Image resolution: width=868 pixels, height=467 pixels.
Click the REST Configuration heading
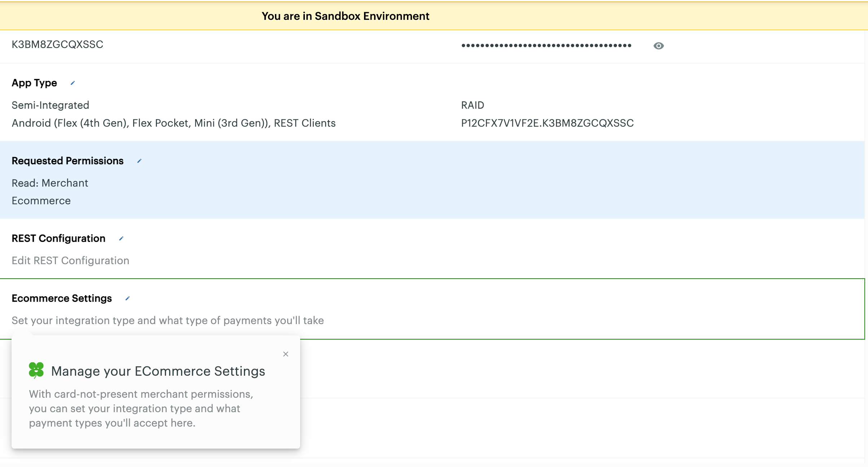tap(58, 239)
